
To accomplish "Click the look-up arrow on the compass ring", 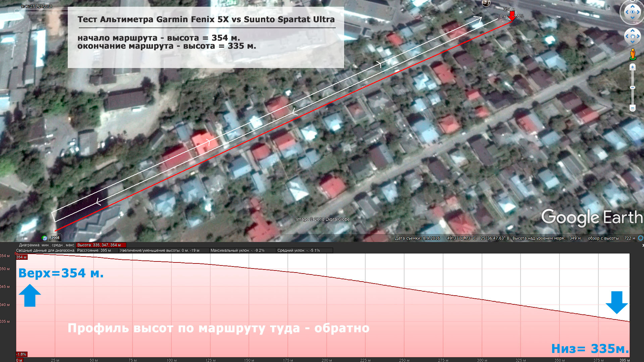I will 633,6.
